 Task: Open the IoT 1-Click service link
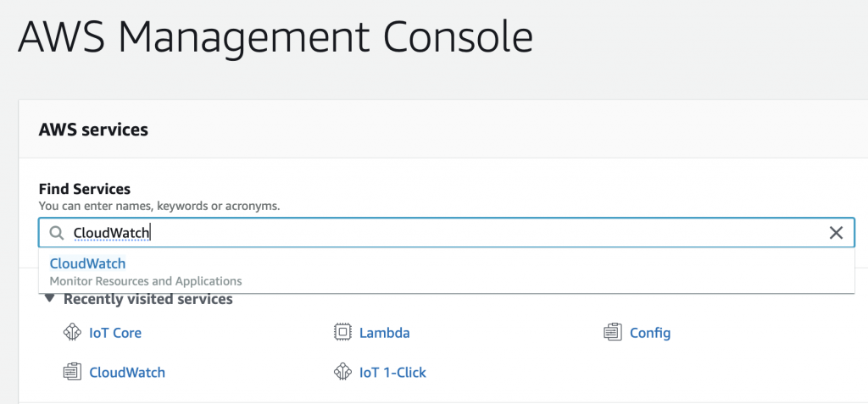click(x=393, y=372)
